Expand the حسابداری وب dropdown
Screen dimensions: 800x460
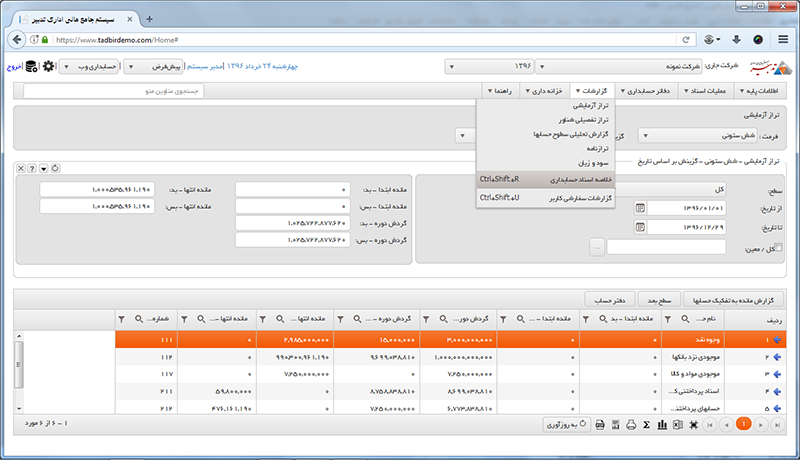click(x=89, y=67)
